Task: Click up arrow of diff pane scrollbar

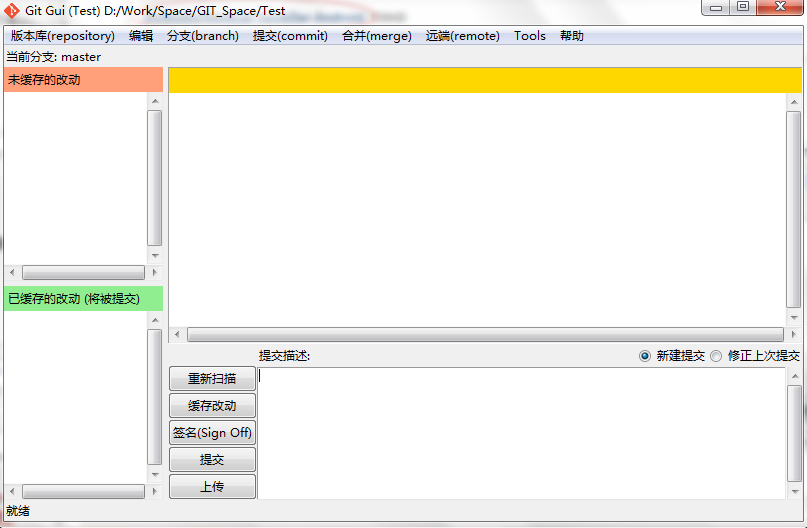Action: tap(794, 102)
